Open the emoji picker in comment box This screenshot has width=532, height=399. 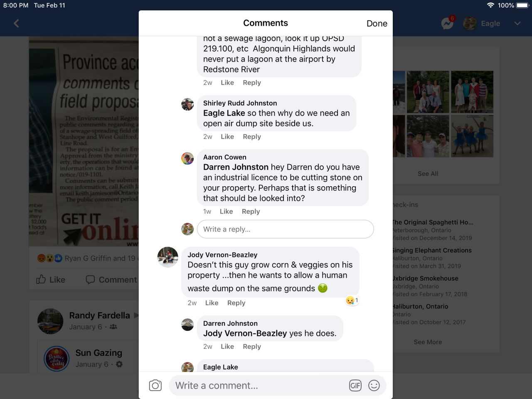coord(374,386)
